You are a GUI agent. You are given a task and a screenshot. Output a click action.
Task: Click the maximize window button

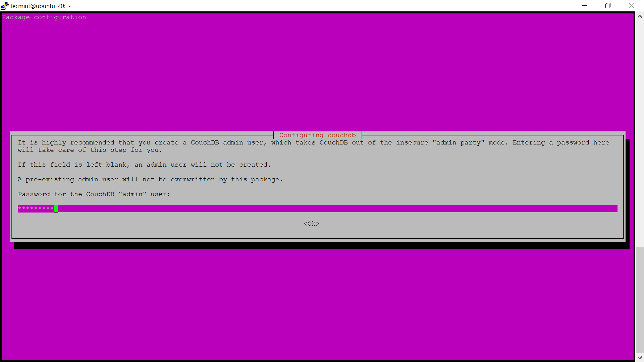608,6
